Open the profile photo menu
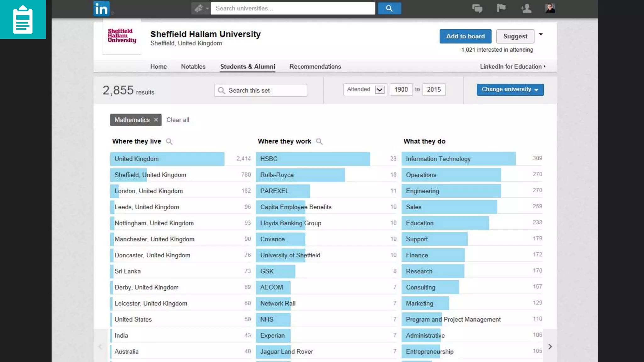This screenshot has width=644, height=362. (550, 8)
